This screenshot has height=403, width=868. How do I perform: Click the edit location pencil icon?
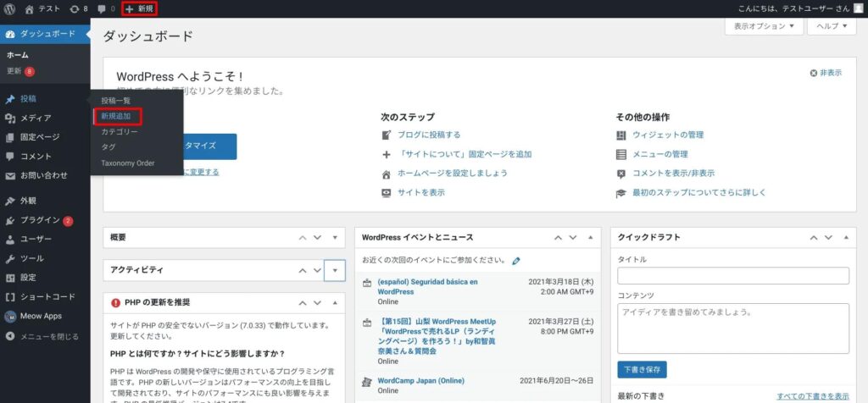click(x=516, y=261)
